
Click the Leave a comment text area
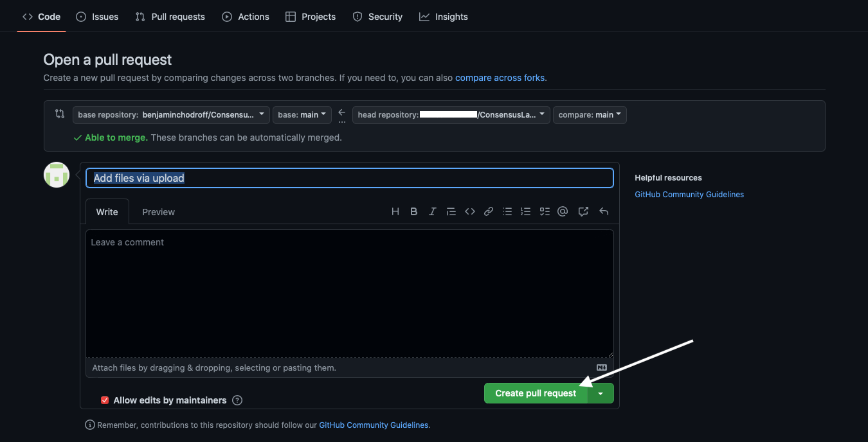click(350, 294)
